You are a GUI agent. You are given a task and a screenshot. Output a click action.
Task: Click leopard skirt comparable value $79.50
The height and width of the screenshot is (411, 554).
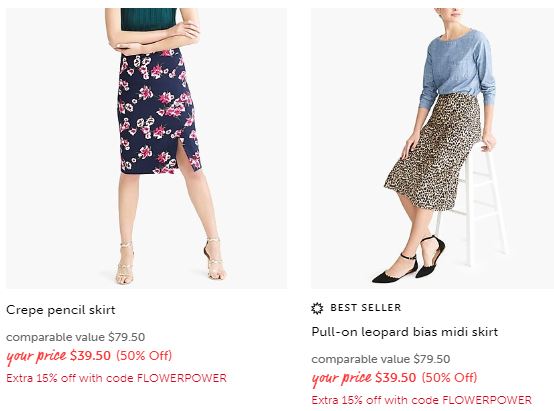[381, 359]
